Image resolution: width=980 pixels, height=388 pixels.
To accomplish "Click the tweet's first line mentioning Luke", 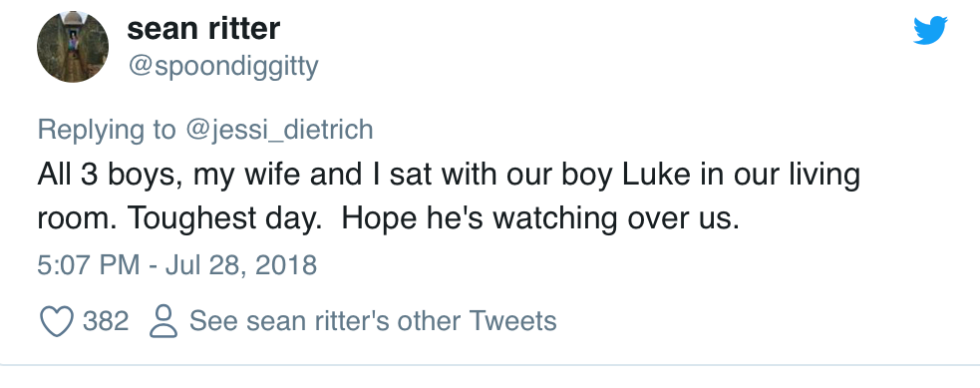I will [x=449, y=175].
